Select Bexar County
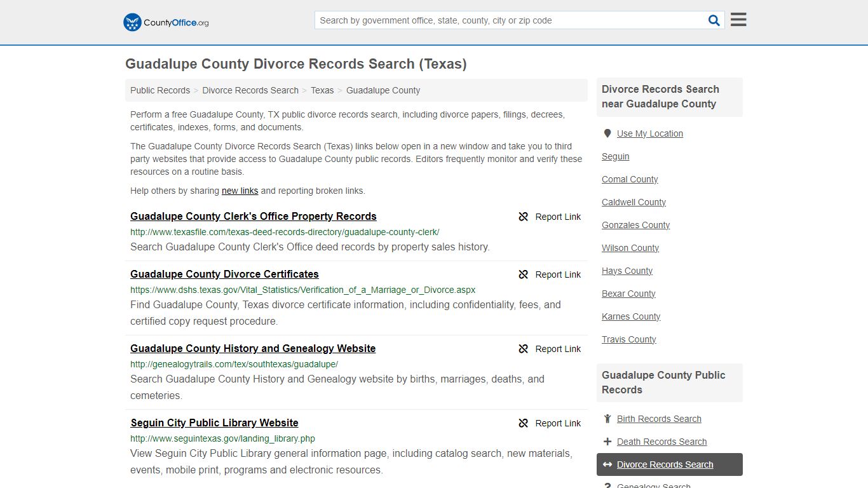The height and width of the screenshot is (488, 868). (628, 294)
